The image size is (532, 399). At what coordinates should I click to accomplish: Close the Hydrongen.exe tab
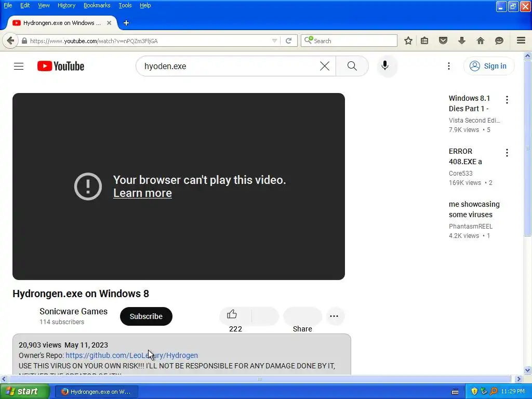(109, 23)
